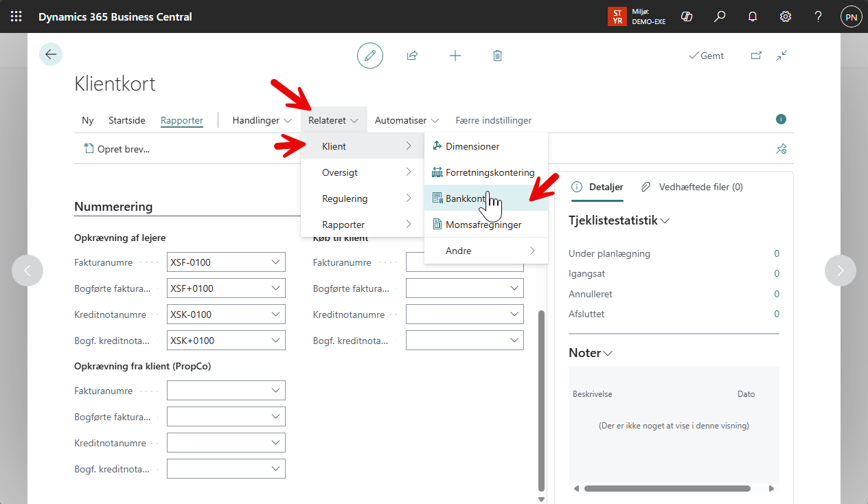Click the share icon in header

(412, 56)
